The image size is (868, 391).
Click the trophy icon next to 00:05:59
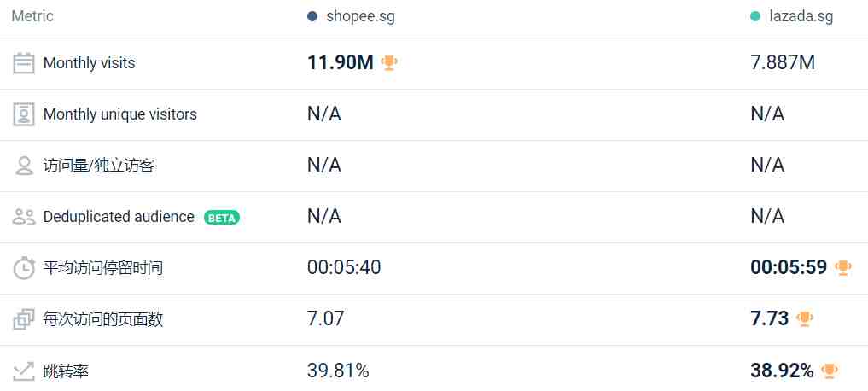pyautogui.click(x=843, y=268)
